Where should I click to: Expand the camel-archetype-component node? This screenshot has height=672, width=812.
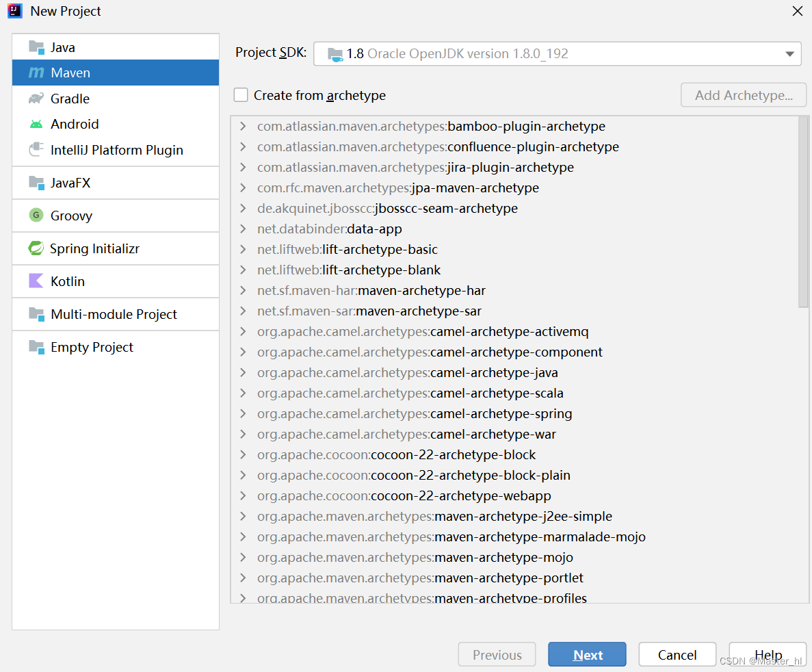click(x=243, y=352)
